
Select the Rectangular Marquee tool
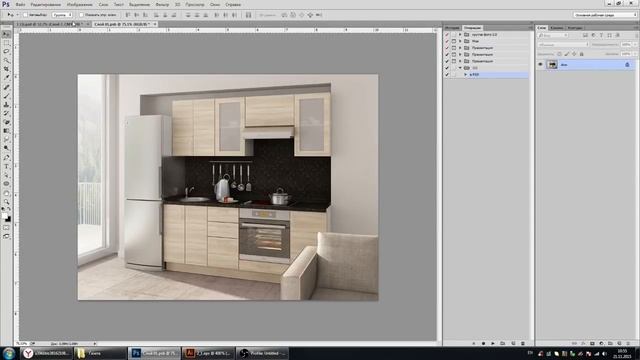click(6, 43)
